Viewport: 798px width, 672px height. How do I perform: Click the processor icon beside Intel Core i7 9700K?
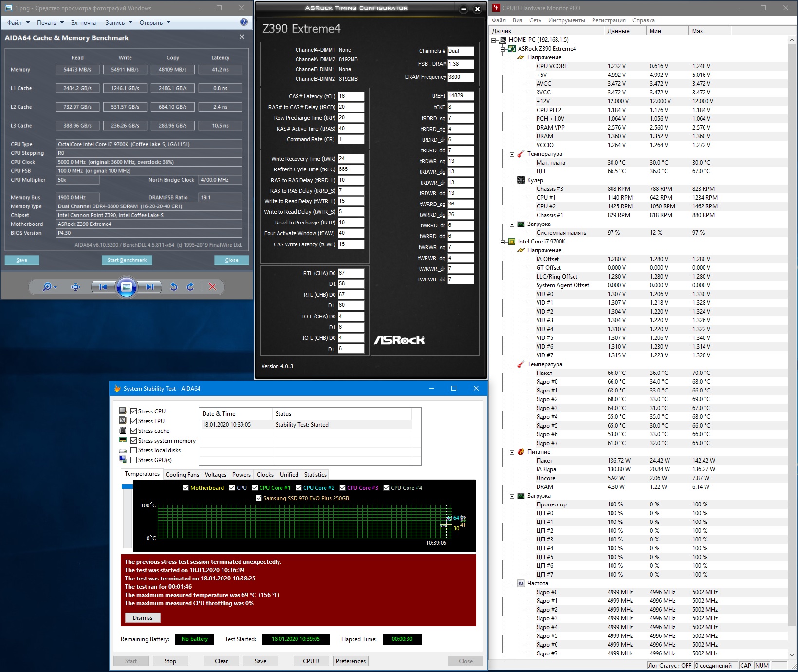point(512,242)
